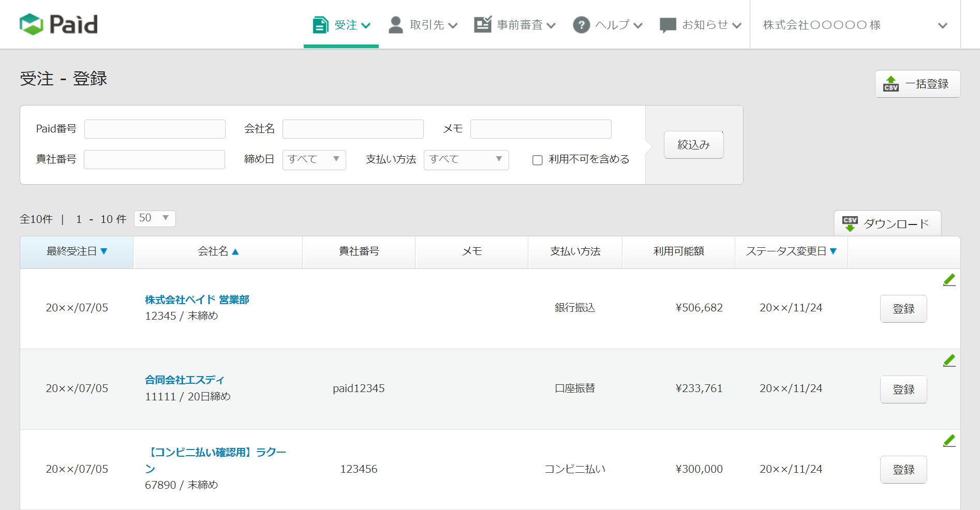Screen dimensions: 980x510
Task: Open the 事前審査 menu
Action: click(514, 25)
